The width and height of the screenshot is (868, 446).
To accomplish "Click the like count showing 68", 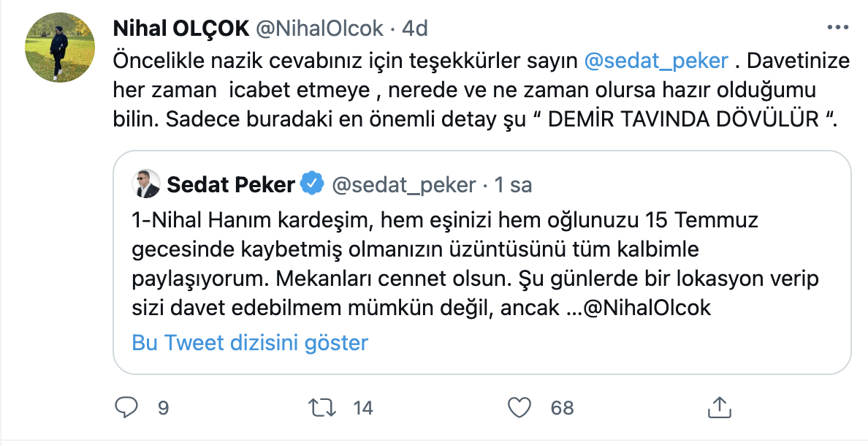I will [x=560, y=407].
